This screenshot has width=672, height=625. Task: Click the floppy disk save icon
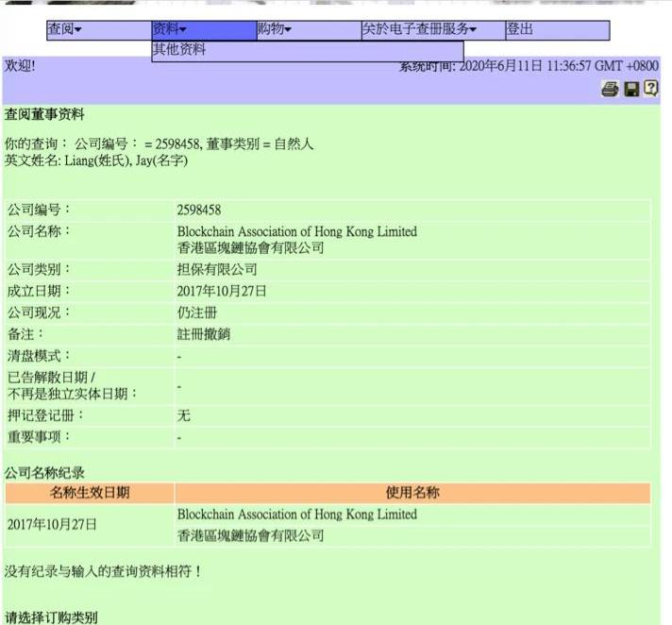(x=631, y=89)
